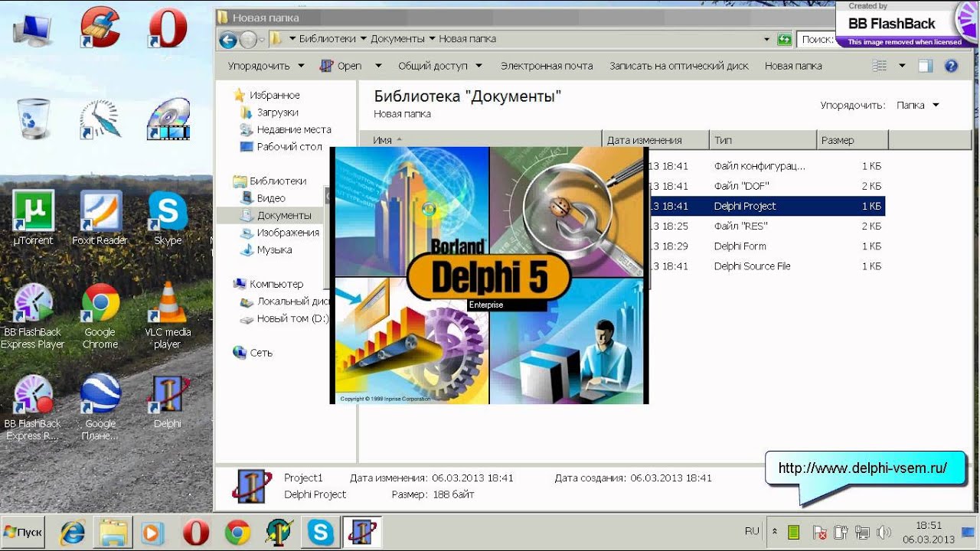This screenshot has height=551, width=980.
Task: Click the Explorer back navigation arrow
Action: (x=228, y=39)
